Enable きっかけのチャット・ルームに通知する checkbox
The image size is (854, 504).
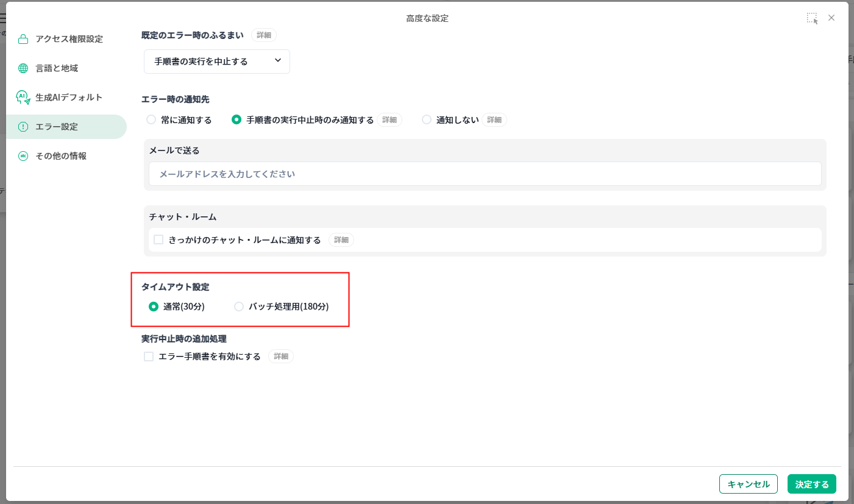point(158,240)
